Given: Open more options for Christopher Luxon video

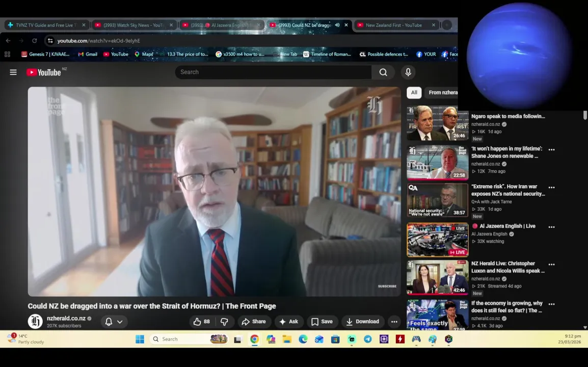Looking at the screenshot, I should [551, 264].
